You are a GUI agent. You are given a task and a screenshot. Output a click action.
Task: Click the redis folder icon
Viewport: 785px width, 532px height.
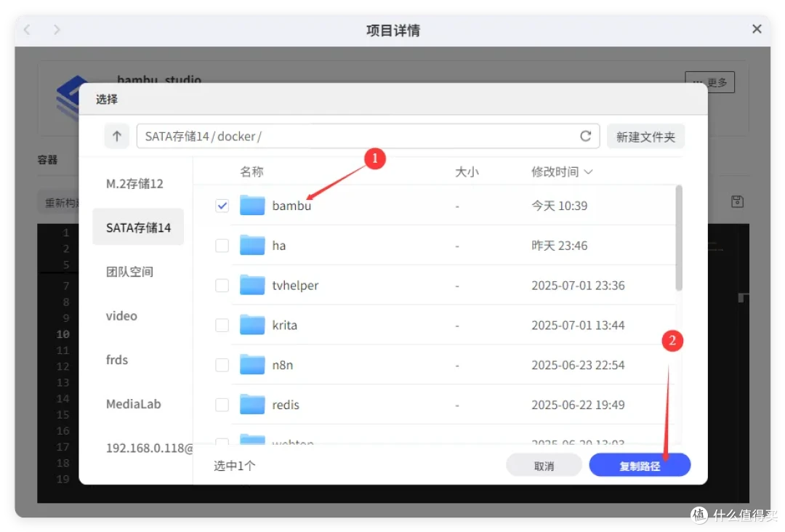pyautogui.click(x=251, y=404)
